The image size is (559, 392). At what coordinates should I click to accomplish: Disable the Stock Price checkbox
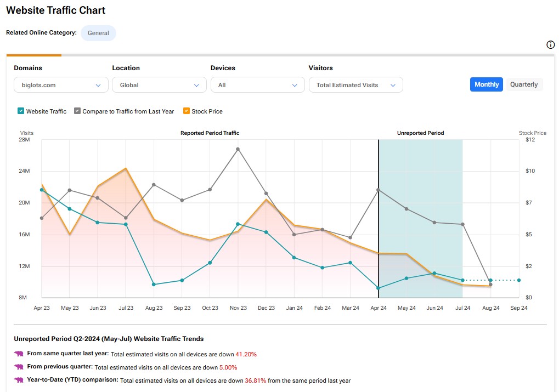(x=187, y=111)
